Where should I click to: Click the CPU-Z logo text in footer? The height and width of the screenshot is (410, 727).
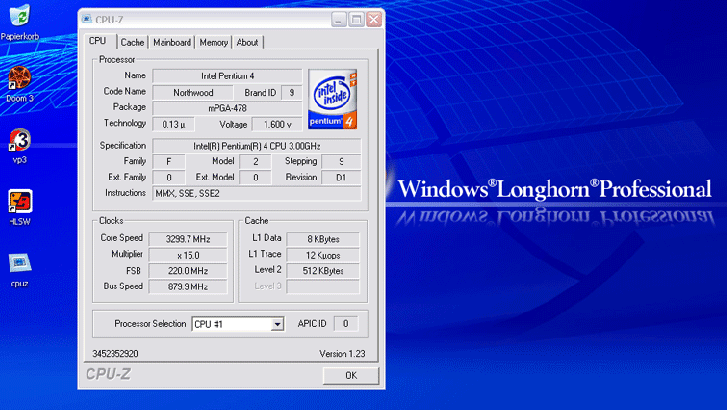click(108, 374)
